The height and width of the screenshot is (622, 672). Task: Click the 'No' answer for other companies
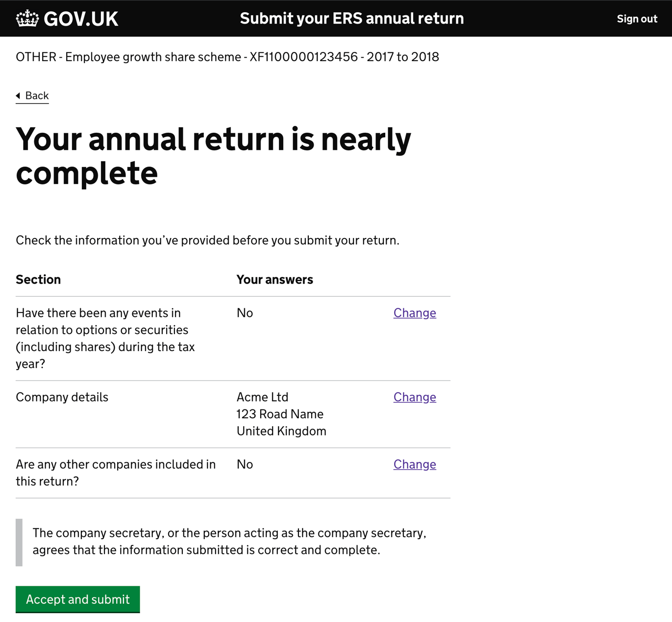tap(245, 464)
